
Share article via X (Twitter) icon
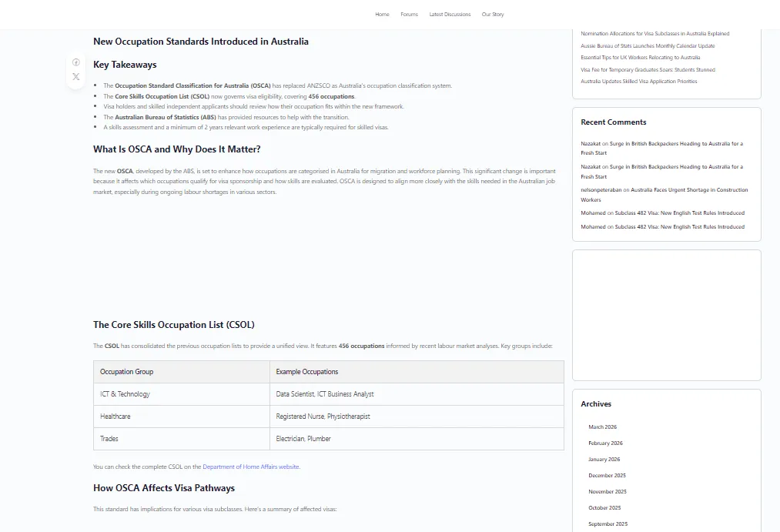[x=75, y=76]
